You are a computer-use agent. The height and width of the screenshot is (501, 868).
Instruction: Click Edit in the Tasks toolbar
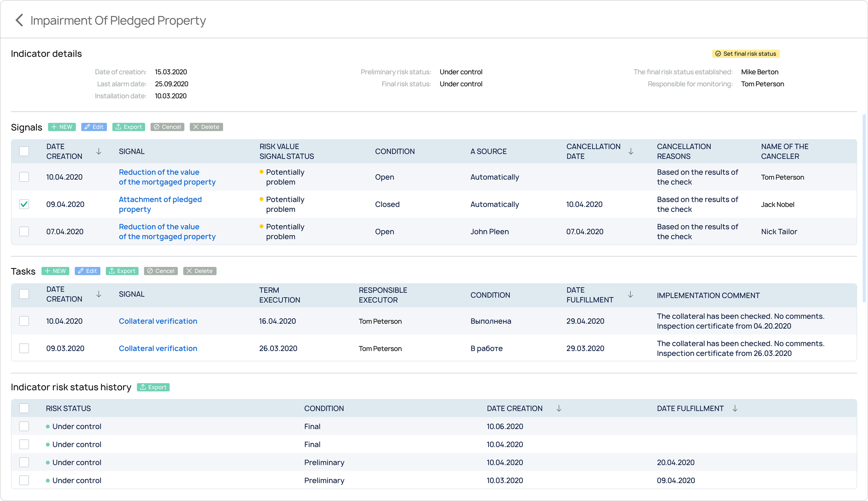(88, 271)
